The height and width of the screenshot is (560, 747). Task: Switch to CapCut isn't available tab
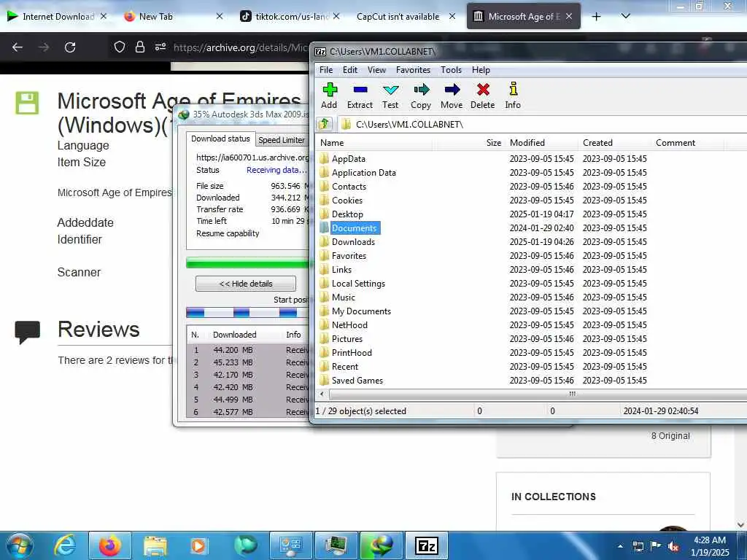pyautogui.click(x=398, y=16)
